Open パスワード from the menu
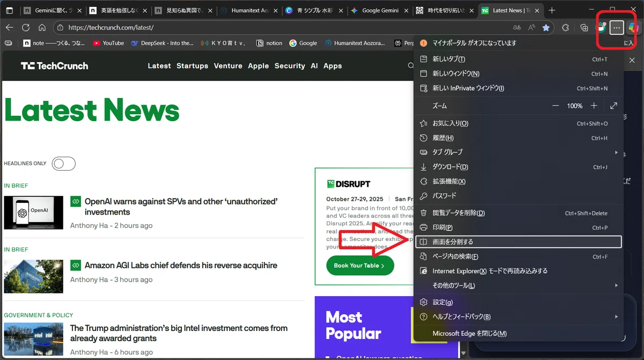Viewport: 644px width, 360px height. pyautogui.click(x=518, y=196)
